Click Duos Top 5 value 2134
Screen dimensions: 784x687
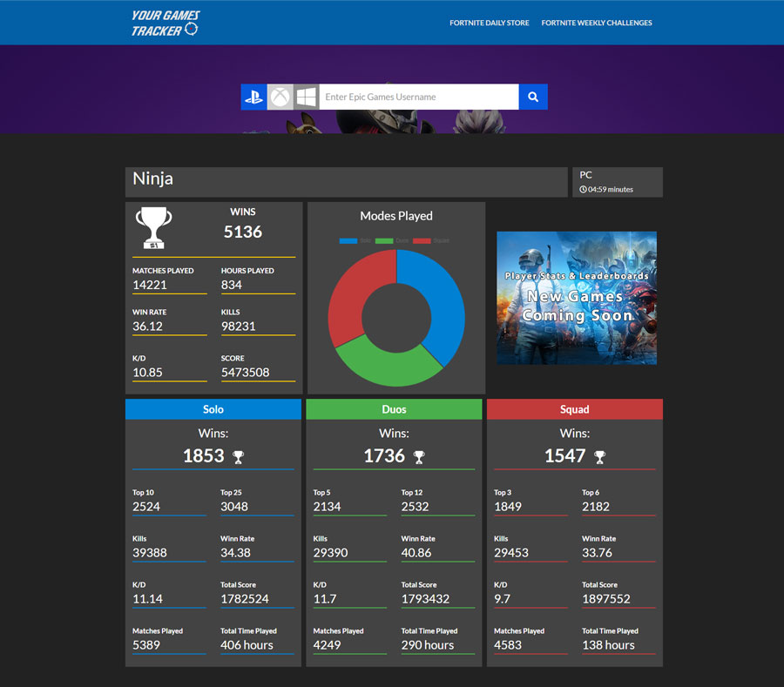[x=327, y=507]
